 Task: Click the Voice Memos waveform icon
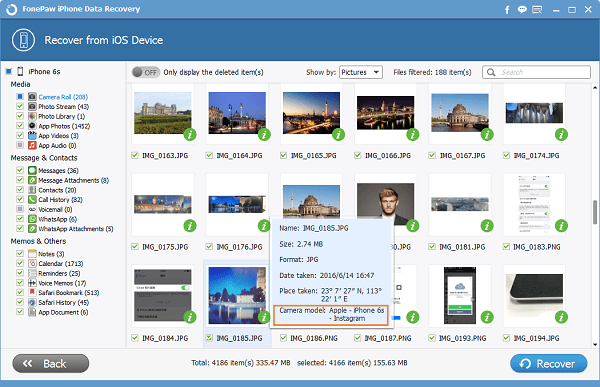pos(32,282)
